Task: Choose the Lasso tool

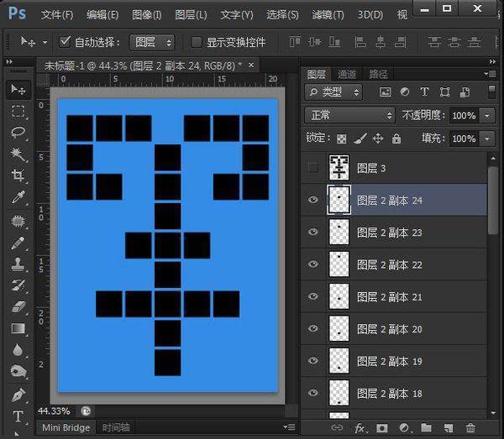Action: coord(18,133)
